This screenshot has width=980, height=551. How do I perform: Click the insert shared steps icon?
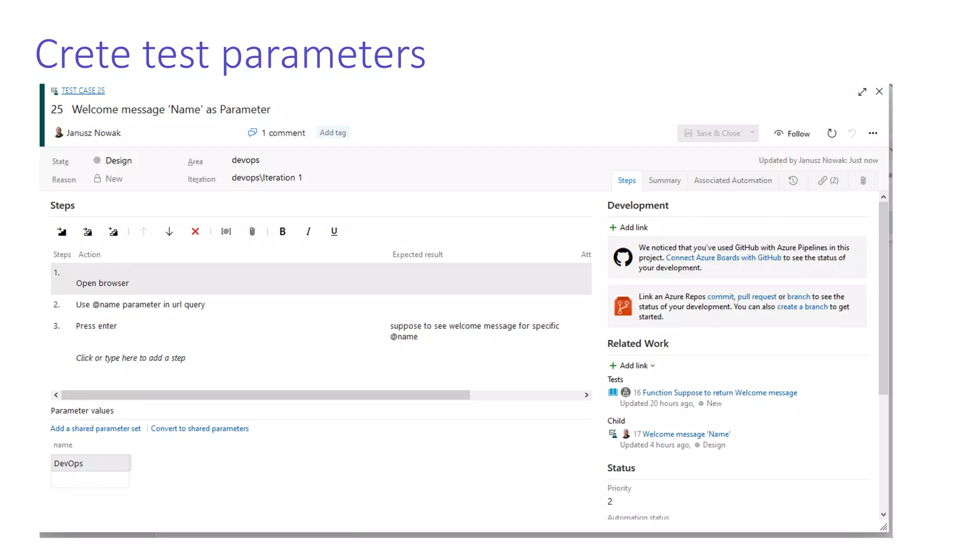tap(88, 232)
